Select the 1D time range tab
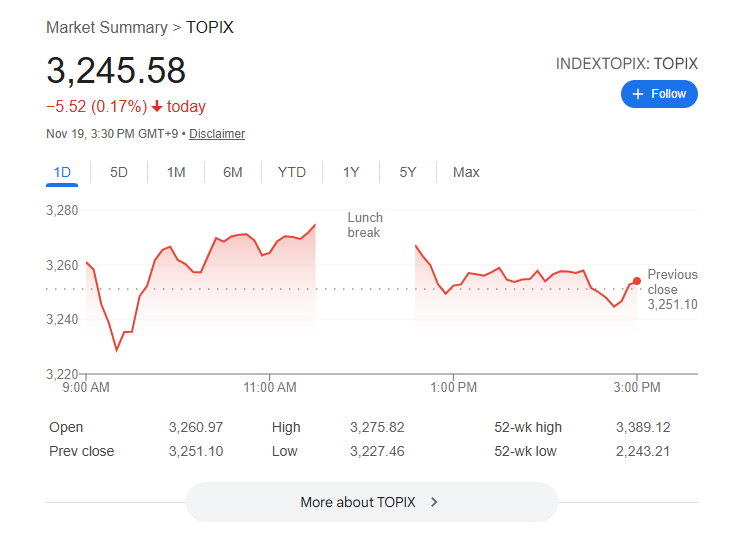This screenshot has width=749, height=555. coord(62,172)
